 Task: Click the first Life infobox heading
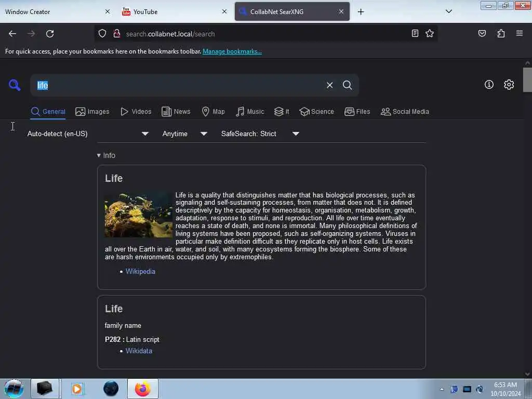pos(114,179)
